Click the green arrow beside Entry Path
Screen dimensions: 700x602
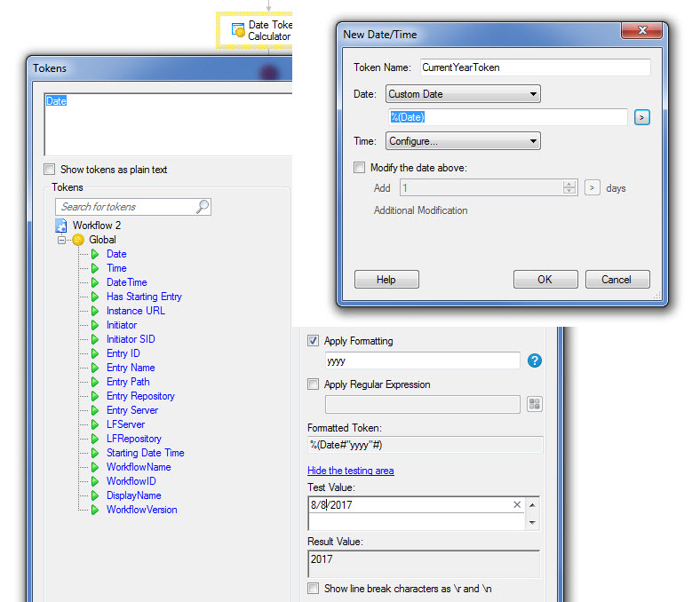95,382
